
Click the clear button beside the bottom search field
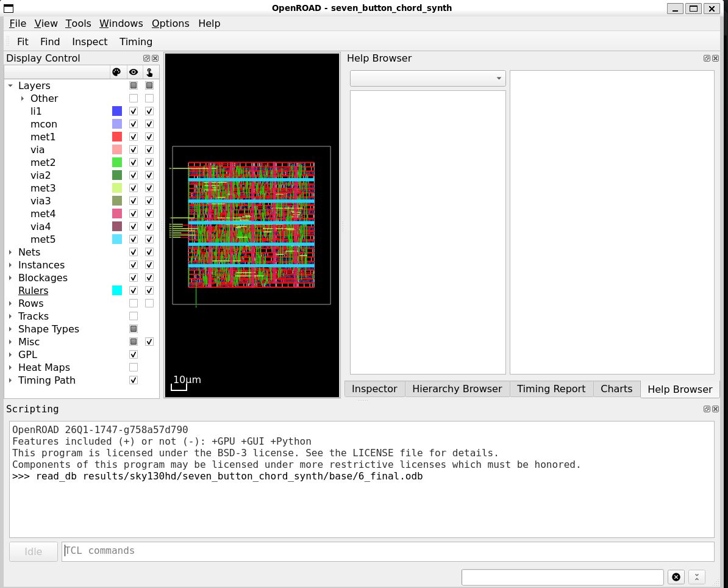676,577
